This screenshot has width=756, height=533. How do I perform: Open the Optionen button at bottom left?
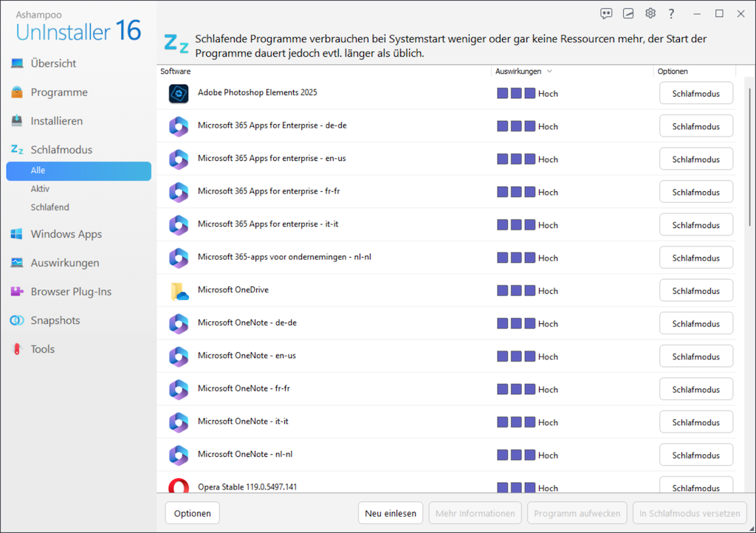click(192, 513)
